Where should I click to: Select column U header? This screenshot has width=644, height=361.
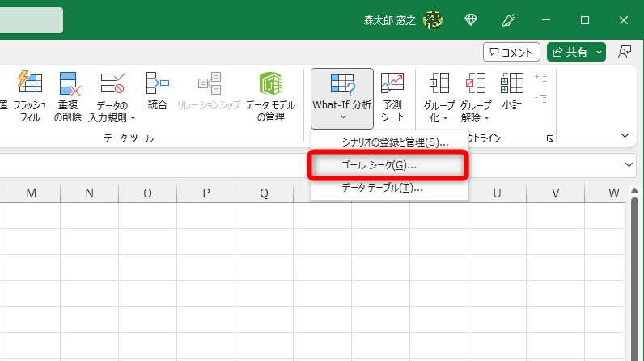(x=497, y=193)
